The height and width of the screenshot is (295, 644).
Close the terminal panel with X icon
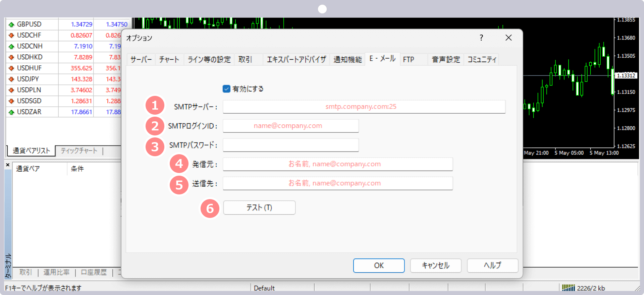tap(8, 165)
